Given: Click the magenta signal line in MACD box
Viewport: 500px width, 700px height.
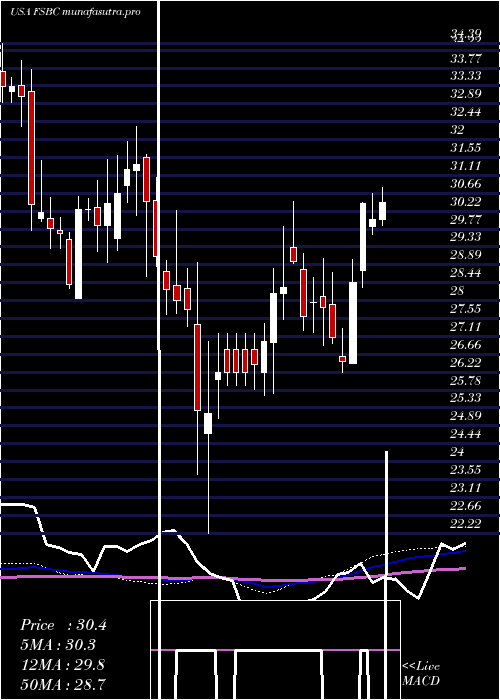Looking at the screenshot, I should coord(275,650).
